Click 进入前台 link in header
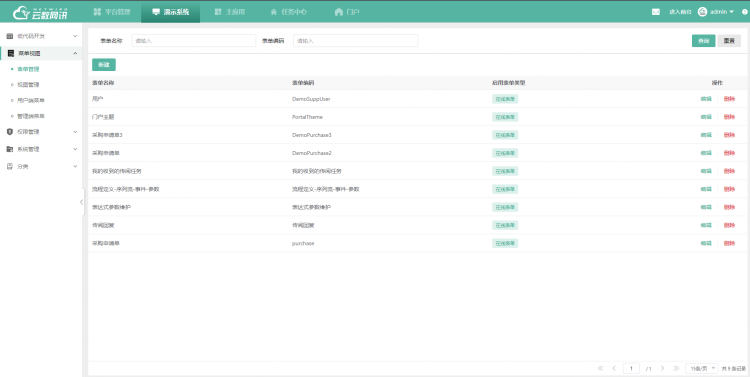The width and height of the screenshot is (750, 377). (680, 12)
